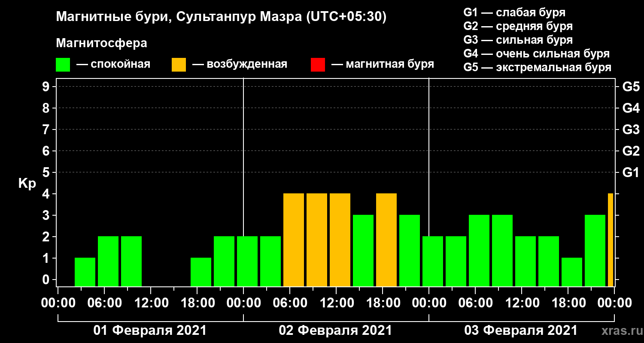Click the '02 Февраля 2021' date label
Image resolution: width=644 pixels, height=343 pixels.
pos(335,331)
